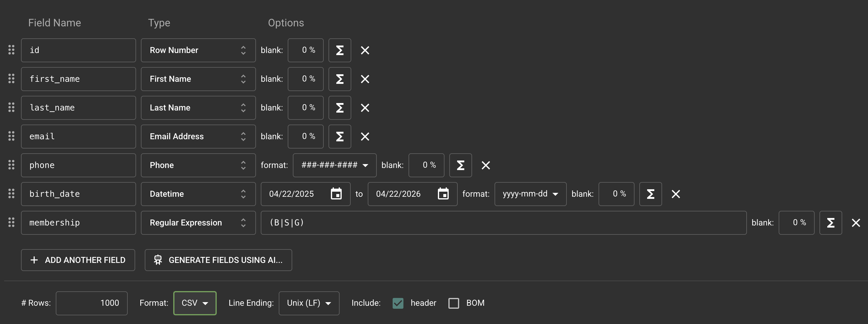Change the Phone type selector
The height and width of the screenshot is (324, 868).
pos(198,165)
